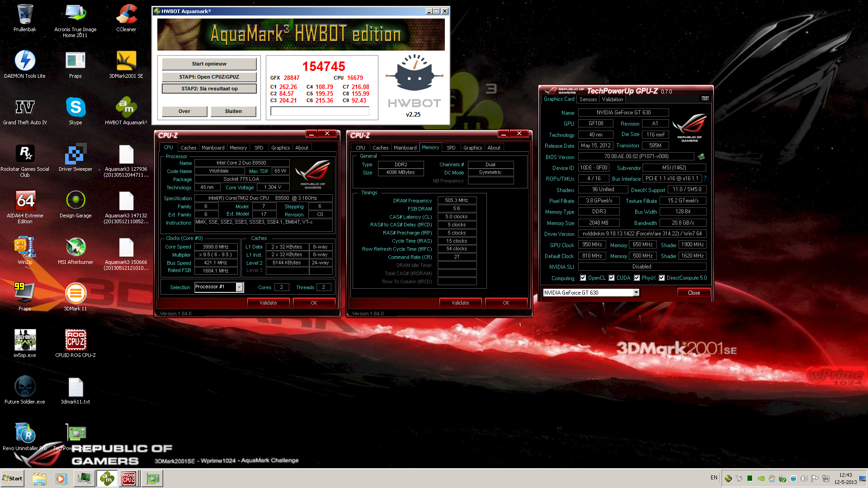This screenshot has width=868, height=488.
Task: Open the Graphics tab in the right CPU-Z
Action: 472,148
